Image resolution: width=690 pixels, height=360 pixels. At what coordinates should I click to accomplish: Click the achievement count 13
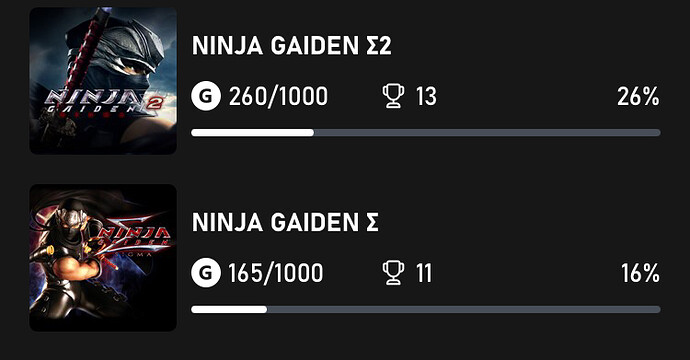coord(426,96)
